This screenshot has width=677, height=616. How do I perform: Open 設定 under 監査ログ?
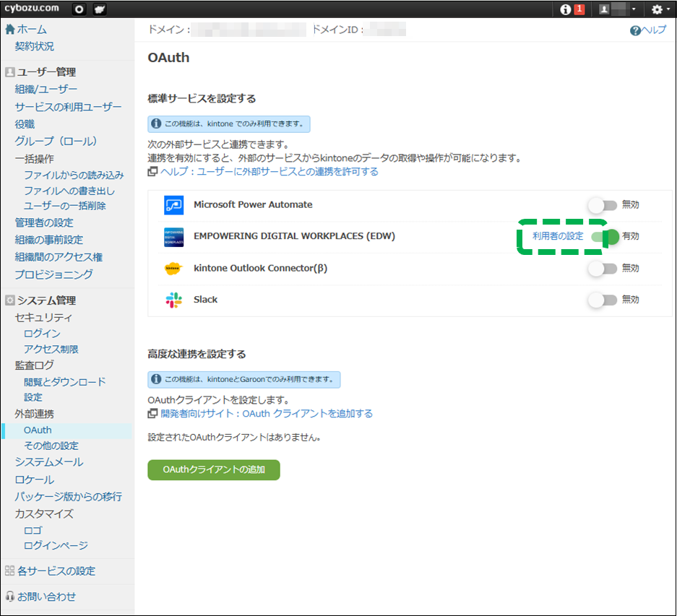(x=33, y=397)
